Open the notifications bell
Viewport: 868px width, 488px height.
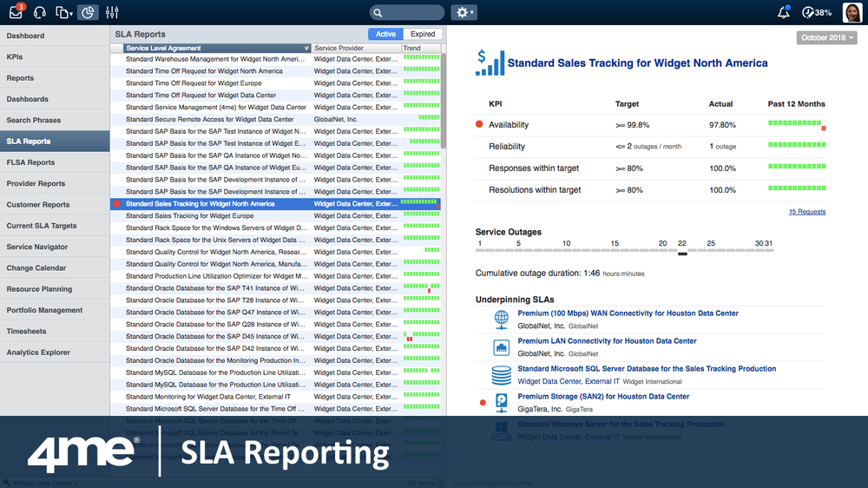783,12
